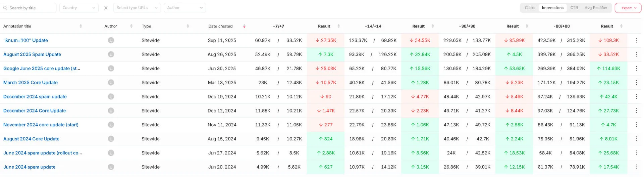Open Google June 2025 core update link
The image size is (644, 177).
click(x=42, y=69)
